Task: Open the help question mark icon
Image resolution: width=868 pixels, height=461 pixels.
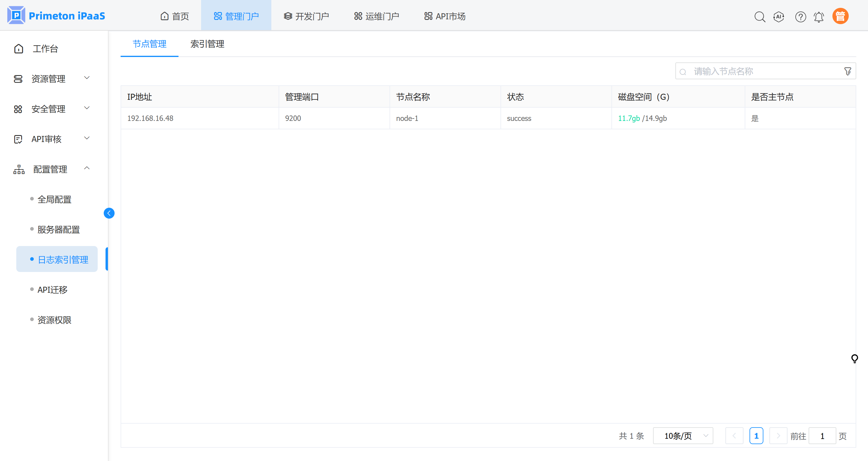Action: click(800, 17)
